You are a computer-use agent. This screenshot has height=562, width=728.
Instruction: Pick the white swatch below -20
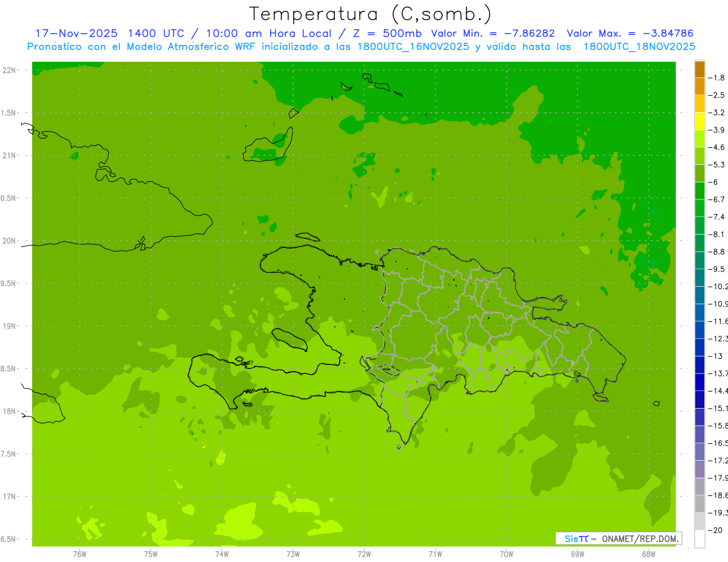699,539
